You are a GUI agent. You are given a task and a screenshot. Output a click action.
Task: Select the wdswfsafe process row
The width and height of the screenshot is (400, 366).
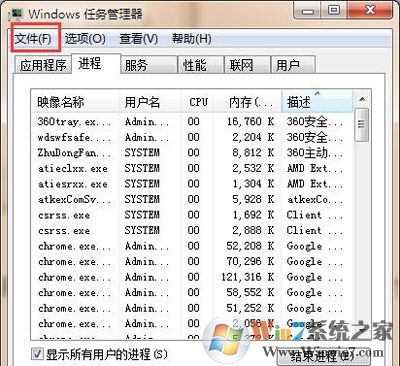tap(192, 137)
